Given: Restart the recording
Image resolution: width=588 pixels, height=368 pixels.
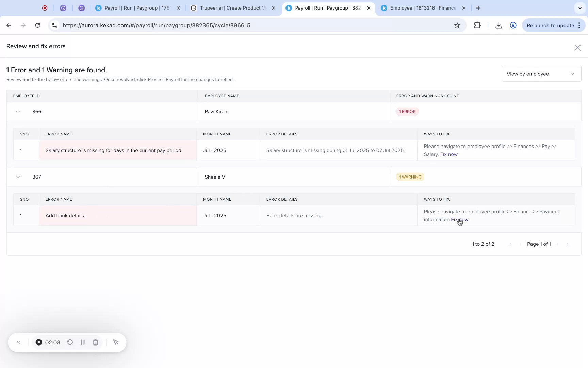Looking at the screenshot, I should (70, 342).
